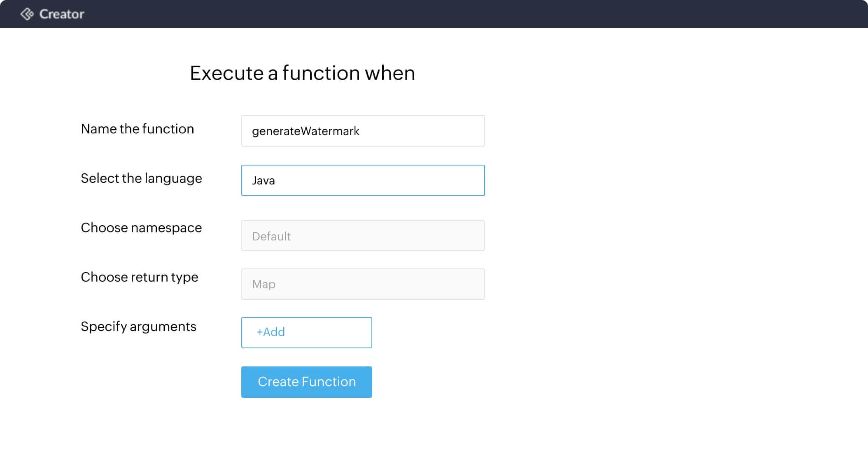
Task: Click the Creator title text in header
Action: click(62, 14)
